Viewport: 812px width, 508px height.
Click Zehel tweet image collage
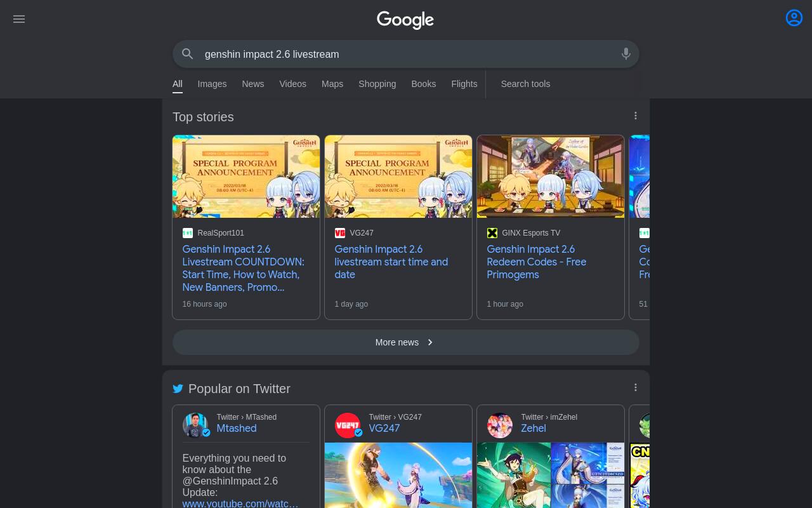pyautogui.click(x=551, y=475)
